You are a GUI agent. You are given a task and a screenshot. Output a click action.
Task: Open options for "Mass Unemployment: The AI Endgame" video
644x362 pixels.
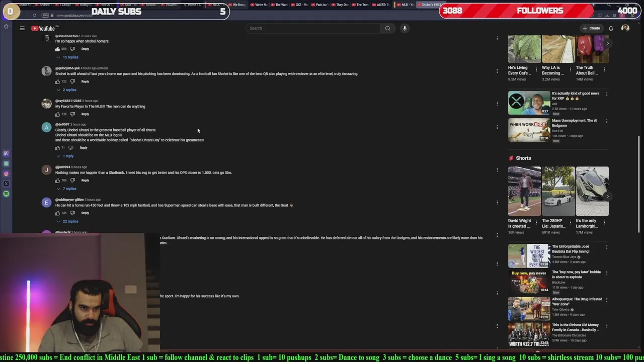click(x=607, y=121)
